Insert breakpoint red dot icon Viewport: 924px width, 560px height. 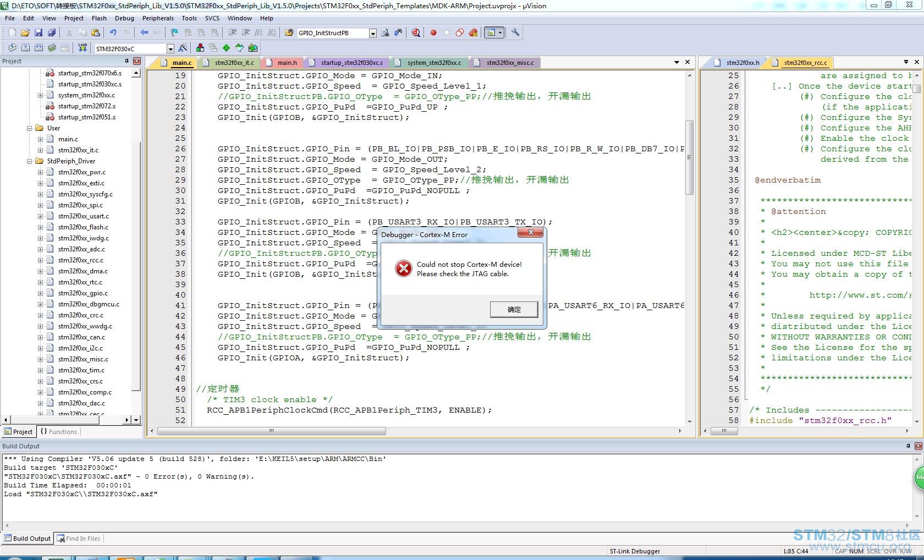(433, 32)
